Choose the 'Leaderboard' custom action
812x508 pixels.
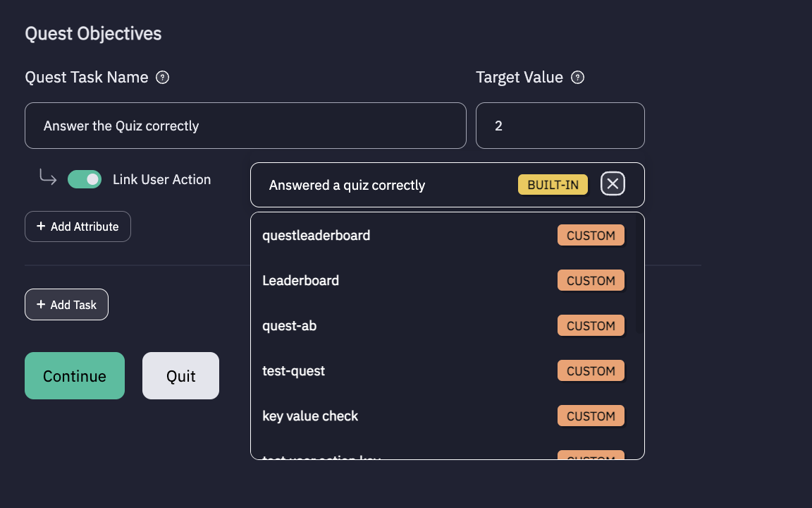(301, 281)
